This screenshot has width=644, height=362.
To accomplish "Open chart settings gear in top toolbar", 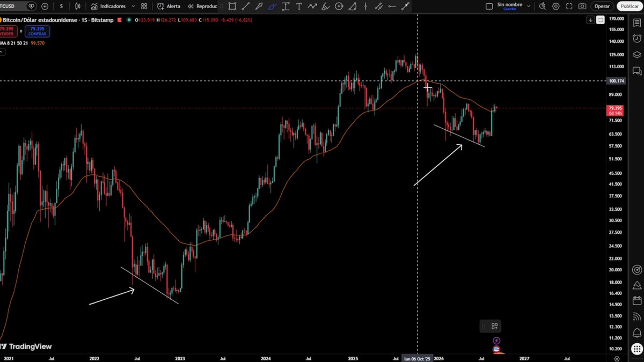I will [x=555, y=6].
